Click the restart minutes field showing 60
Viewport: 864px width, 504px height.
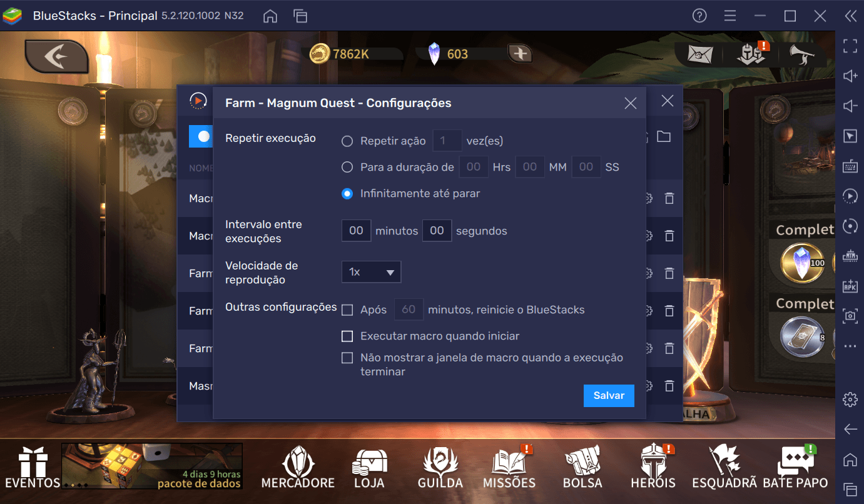point(409,310)
